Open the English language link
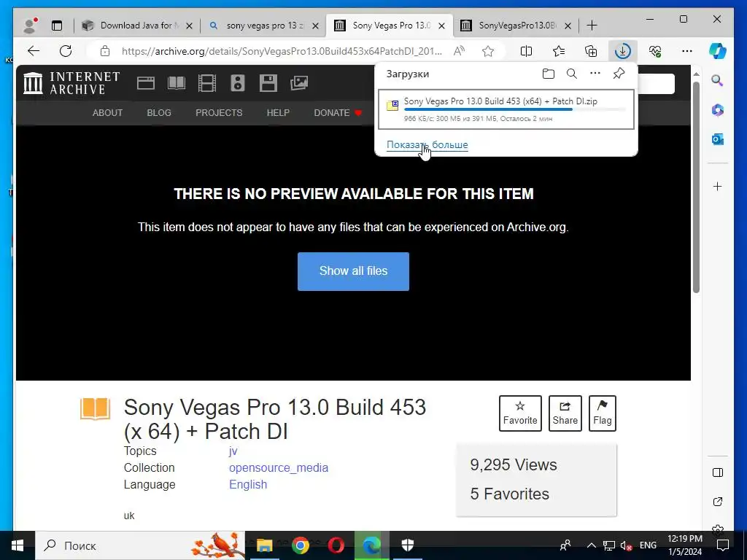 point(248,485)
